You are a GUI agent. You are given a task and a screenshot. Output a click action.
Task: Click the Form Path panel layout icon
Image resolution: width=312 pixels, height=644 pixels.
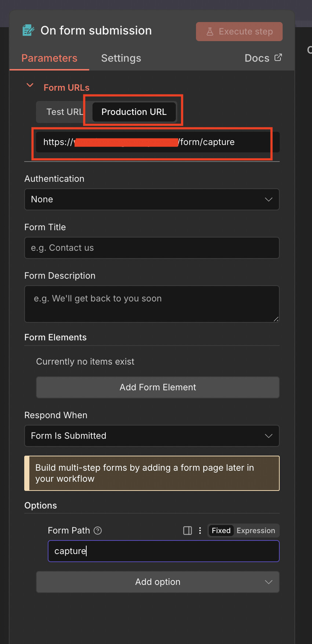pos(188,531)
